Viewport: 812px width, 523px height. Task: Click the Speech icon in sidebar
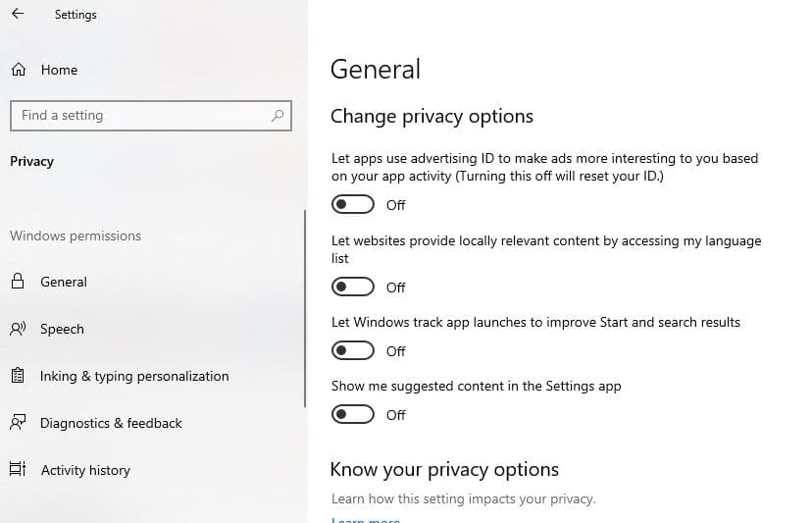[x=18, y=329]
